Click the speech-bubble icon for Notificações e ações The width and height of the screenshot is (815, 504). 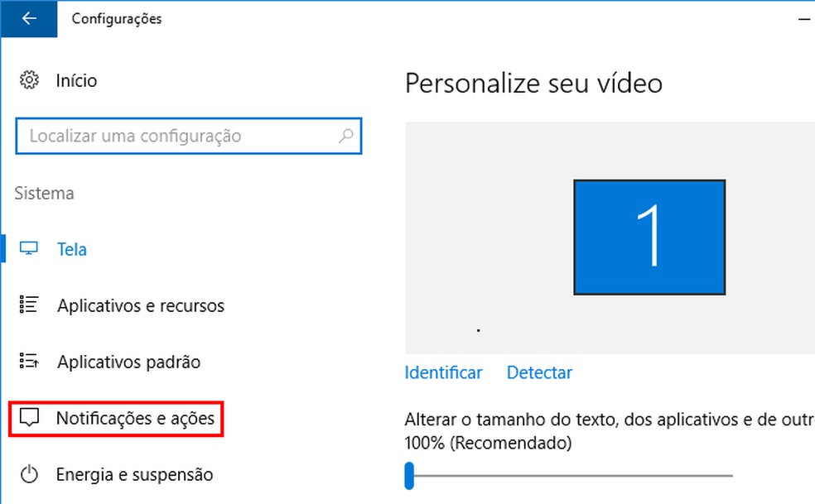coord(30,418)
